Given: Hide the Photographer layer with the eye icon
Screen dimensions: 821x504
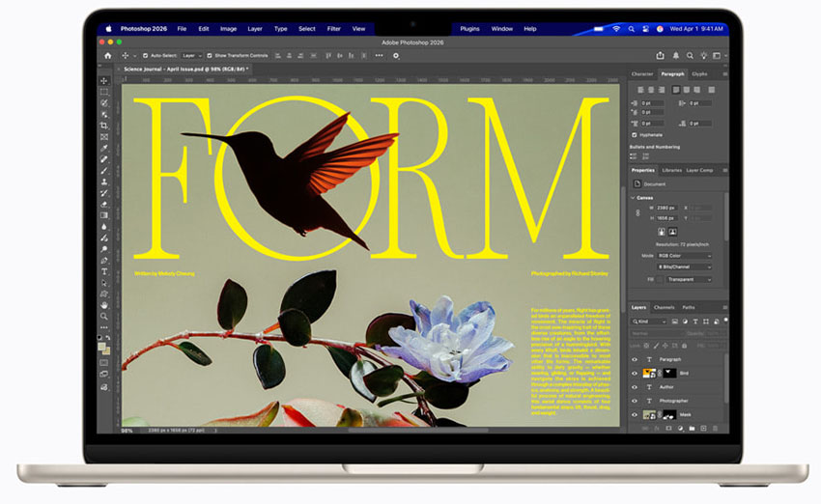Looking at the screenshot, I should point(635,400).
